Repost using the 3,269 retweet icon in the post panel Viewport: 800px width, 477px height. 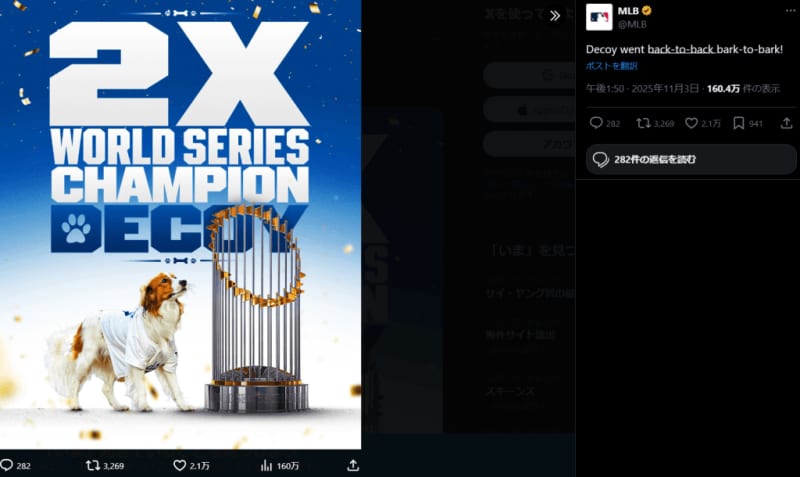pyautogui.click(x=643, y=123)
